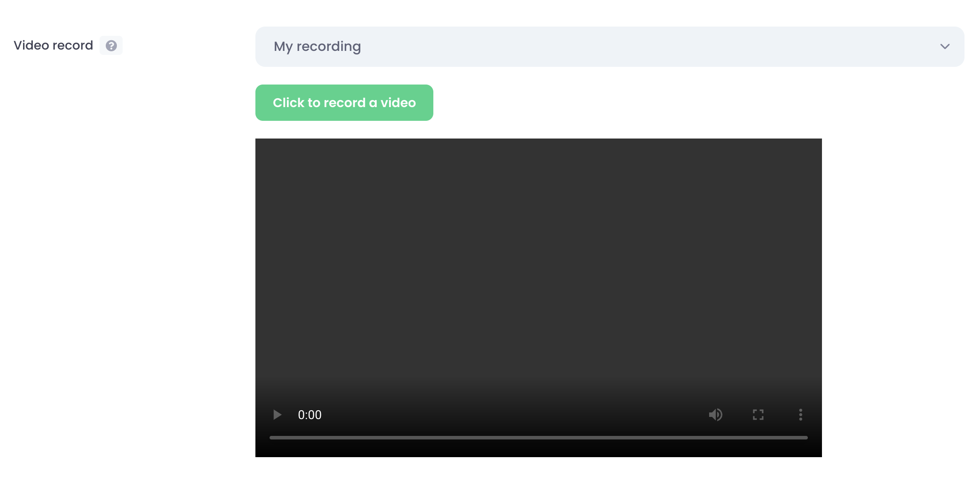The height and width of the screenshot is (493, 980).
Task: Click the 0:00 time display
Action: [x=309, y=415]
